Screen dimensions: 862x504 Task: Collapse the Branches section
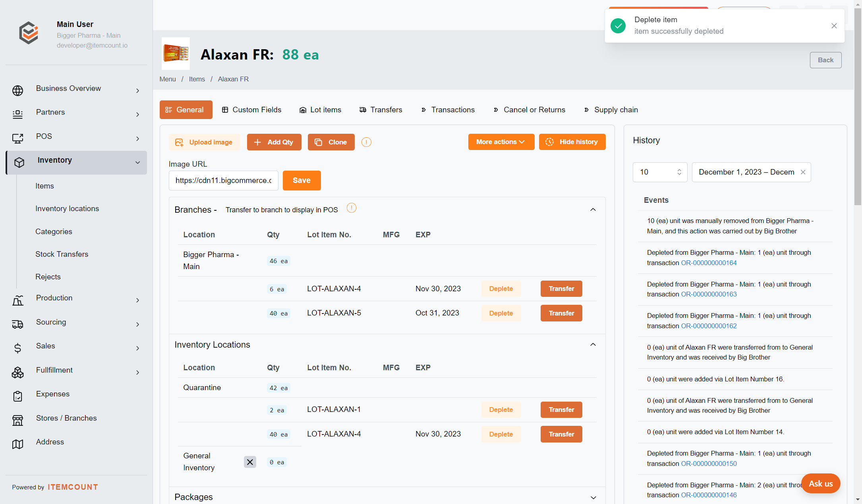pyautogui.click(x=593, y=210)
